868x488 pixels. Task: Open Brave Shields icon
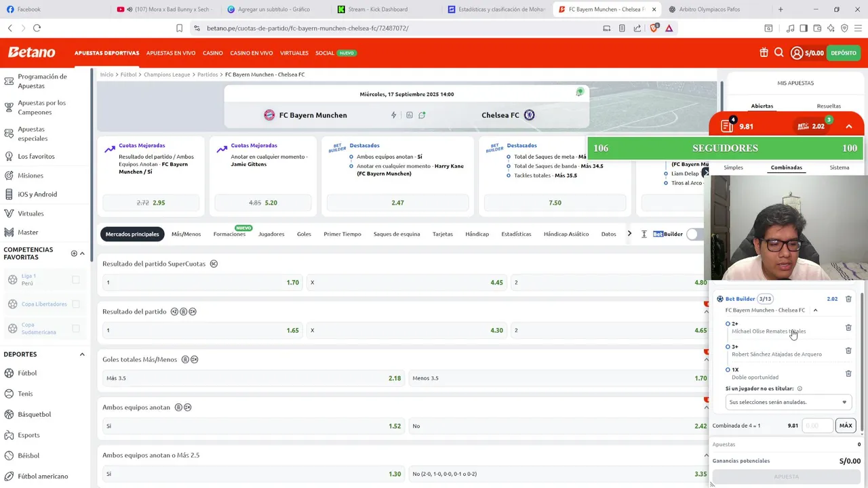pos(654,28)
